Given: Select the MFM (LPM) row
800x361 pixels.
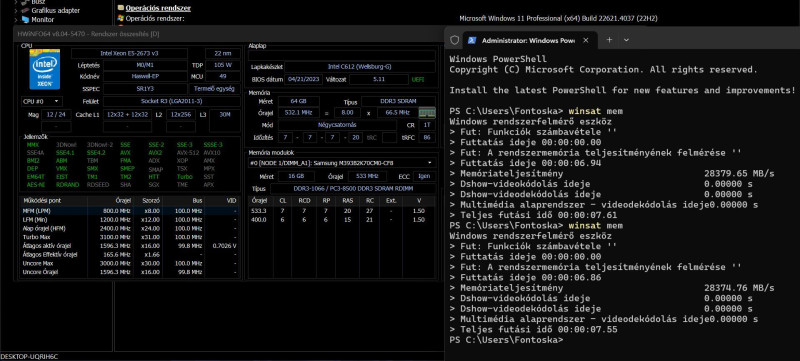Looking at the screenshot, I should pyautogui.click(x=129, y=211).
